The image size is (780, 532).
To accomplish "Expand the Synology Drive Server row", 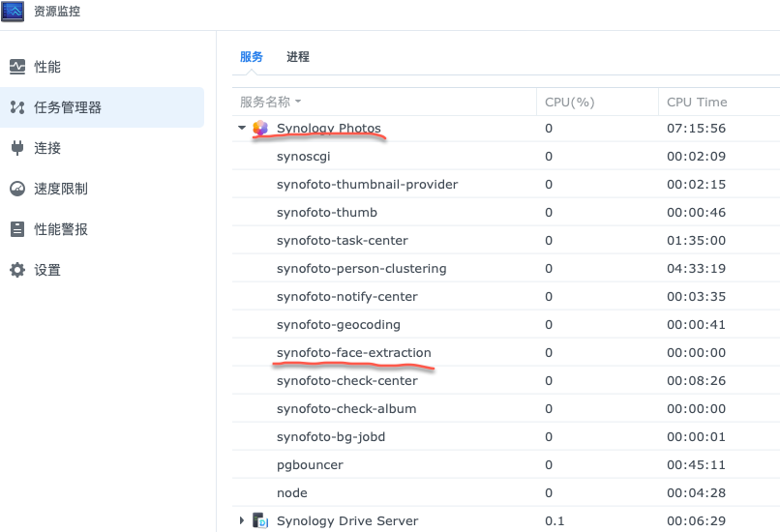I will tap(242, 520).
